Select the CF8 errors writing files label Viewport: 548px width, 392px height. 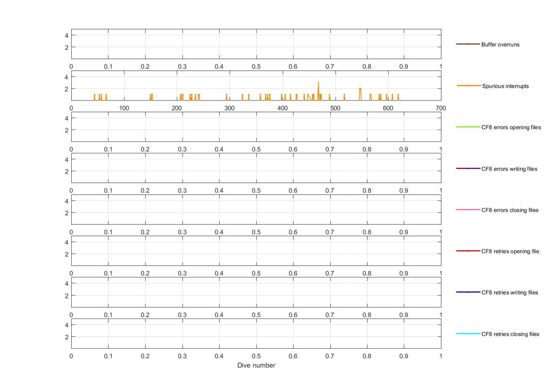(x=509, y=169)
